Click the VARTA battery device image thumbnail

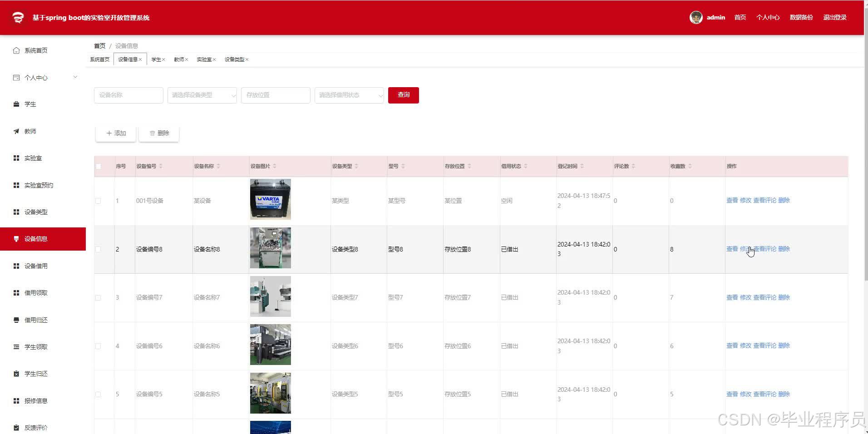pos(271,199)
